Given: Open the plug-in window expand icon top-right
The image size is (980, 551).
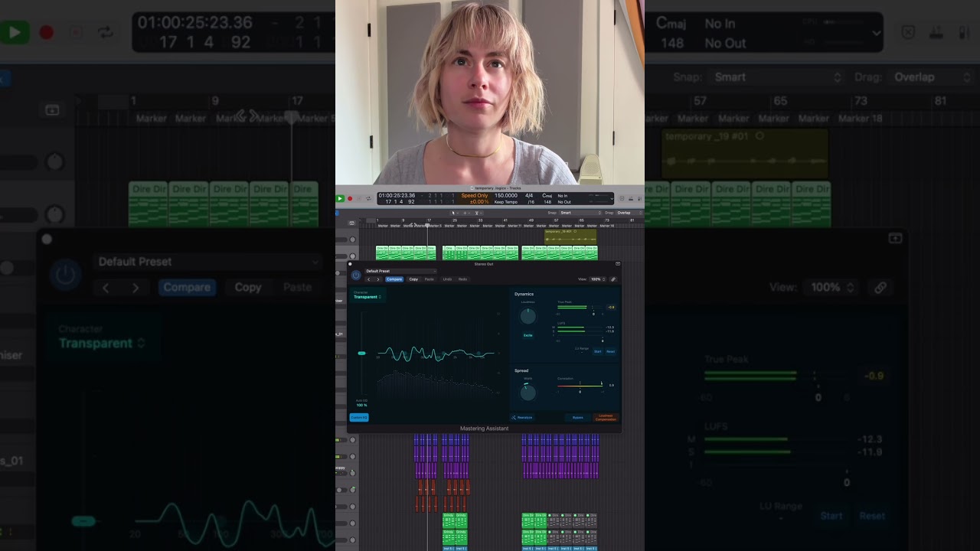Looking at the screenshot, I should pyautogui.click(x=618, y=264).
